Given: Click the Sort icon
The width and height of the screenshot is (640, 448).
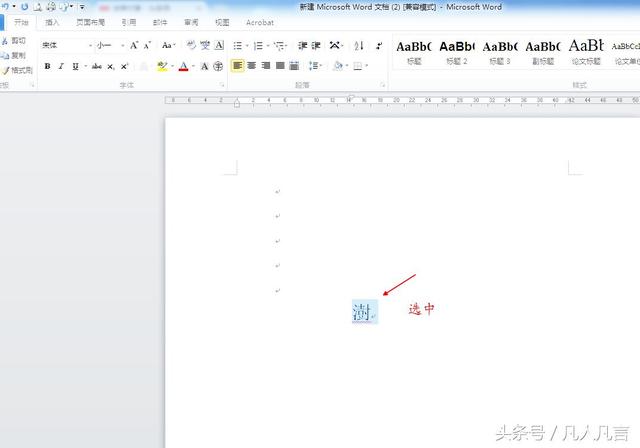Looking at the screenshot, I should point(359,46).
